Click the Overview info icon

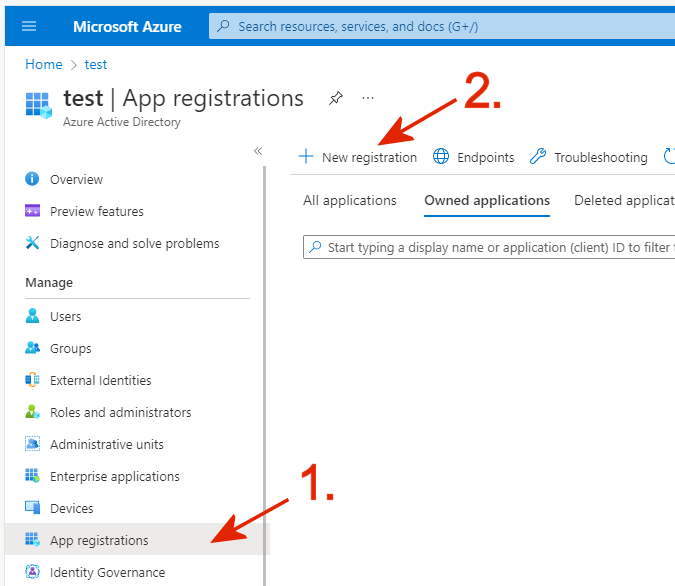32,179
